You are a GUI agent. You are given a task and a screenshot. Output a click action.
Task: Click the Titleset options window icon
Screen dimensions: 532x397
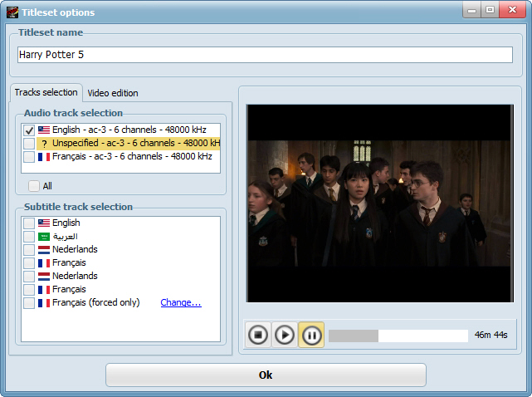pyautogui.click(x=12, y=12)
